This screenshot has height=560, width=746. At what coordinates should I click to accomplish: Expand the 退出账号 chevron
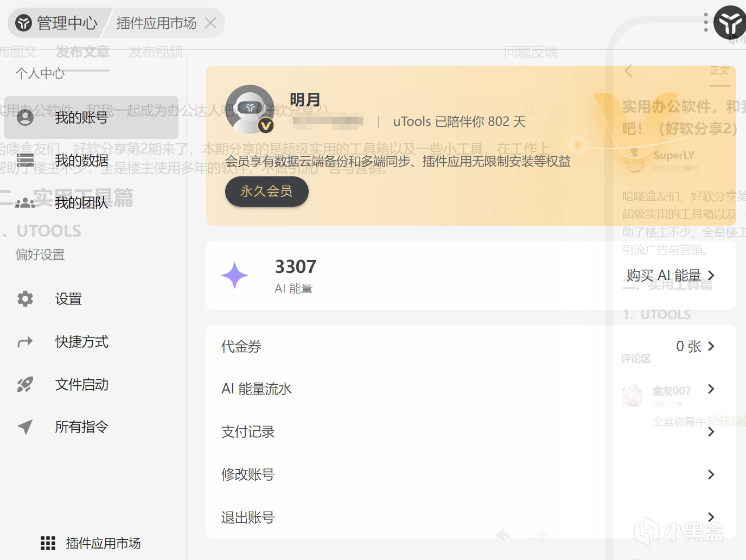(711, 517)
